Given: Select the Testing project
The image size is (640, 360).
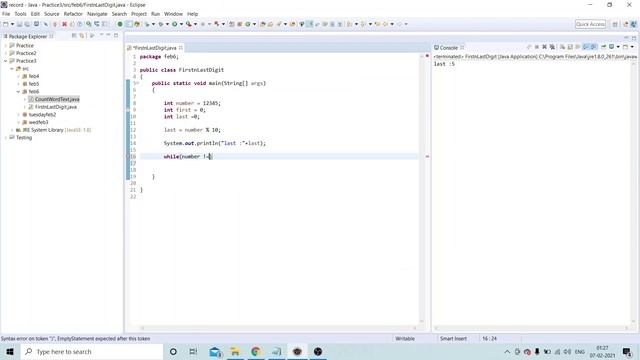Looking at the screenshot, I should (24, 138).
